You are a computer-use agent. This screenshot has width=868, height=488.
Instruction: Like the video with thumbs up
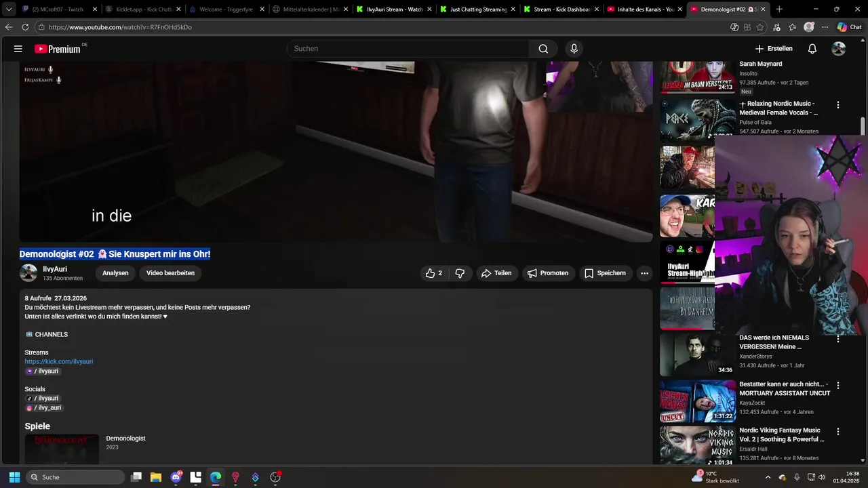click(434, 273)
